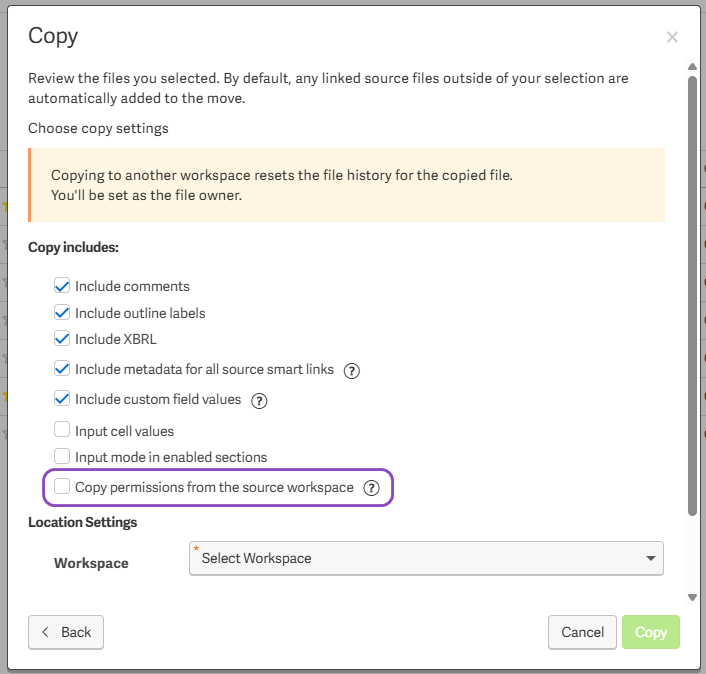Viewport: 706px width, 674px height.
Task: Open help icon next to Copy permissions option
Action: 371,488
